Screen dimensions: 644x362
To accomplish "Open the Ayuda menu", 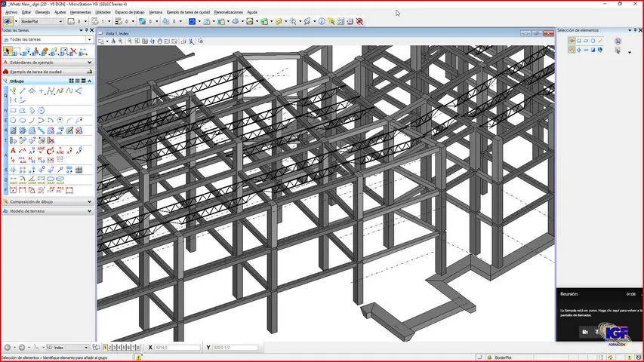I will pyautogui.click(x=252, y=12).
